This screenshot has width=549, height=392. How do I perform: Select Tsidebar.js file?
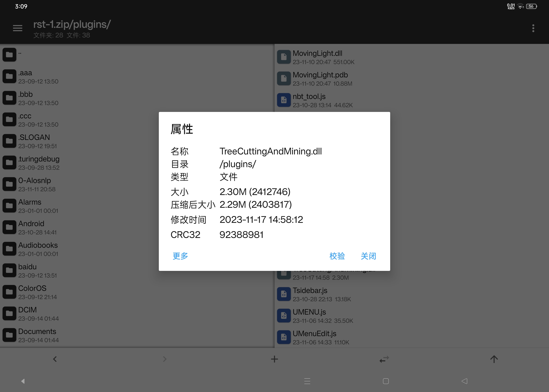click(412, 294)
